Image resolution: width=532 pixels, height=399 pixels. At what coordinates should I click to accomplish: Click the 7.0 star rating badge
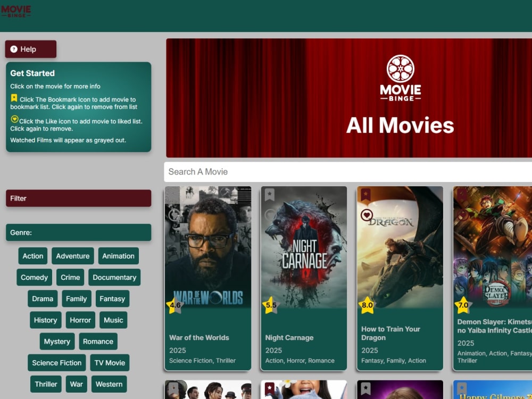pyautogui.click(x=463, y=305)
